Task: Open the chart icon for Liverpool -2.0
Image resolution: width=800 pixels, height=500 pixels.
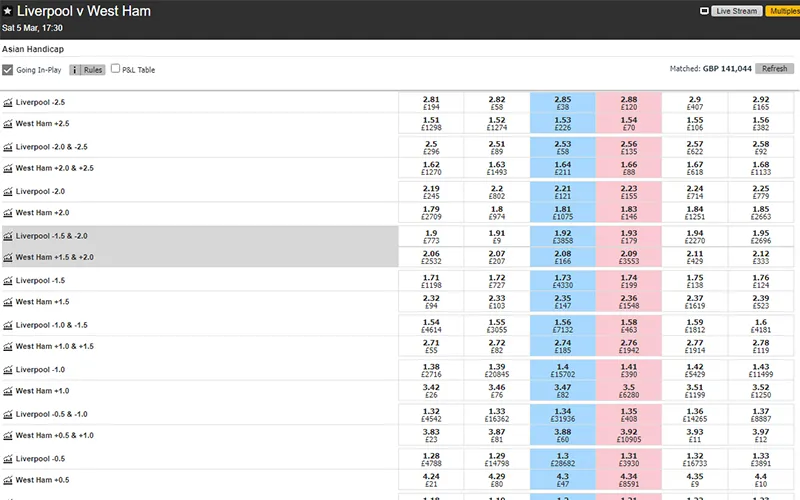Action: coord(8,192)
